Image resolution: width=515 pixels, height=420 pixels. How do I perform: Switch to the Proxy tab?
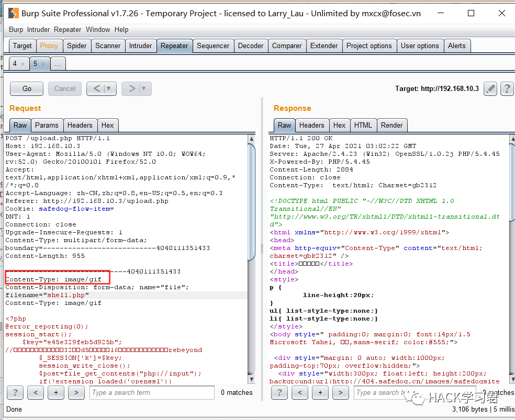tap(49, 46)
